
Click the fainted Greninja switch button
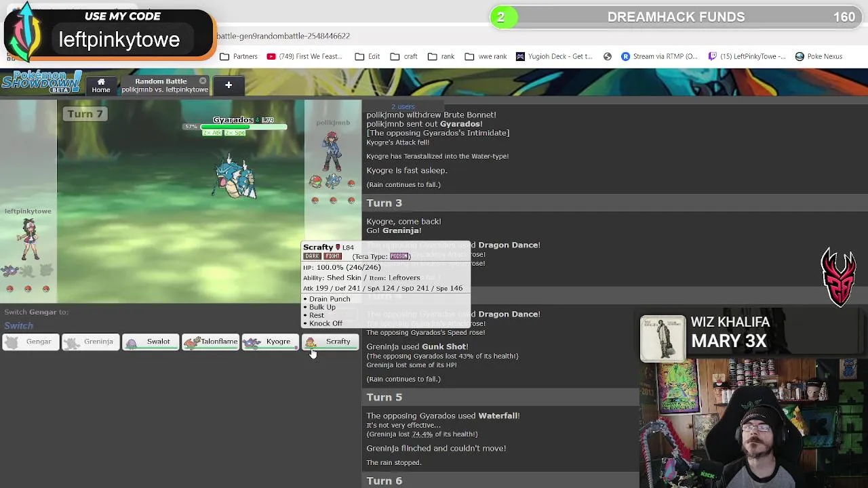click(90, 342)
